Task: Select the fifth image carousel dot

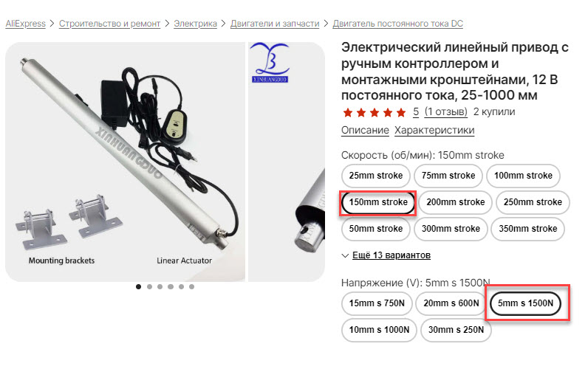Action: tap(181, 286)
